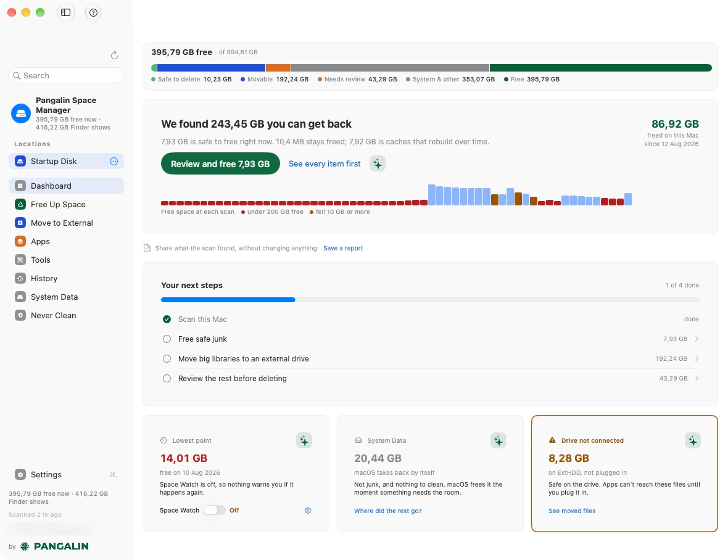Image resolution: width=728 pixels, height=560 pixels.
Task: Click the dark green Free bar segment
Action: [601, 68]
